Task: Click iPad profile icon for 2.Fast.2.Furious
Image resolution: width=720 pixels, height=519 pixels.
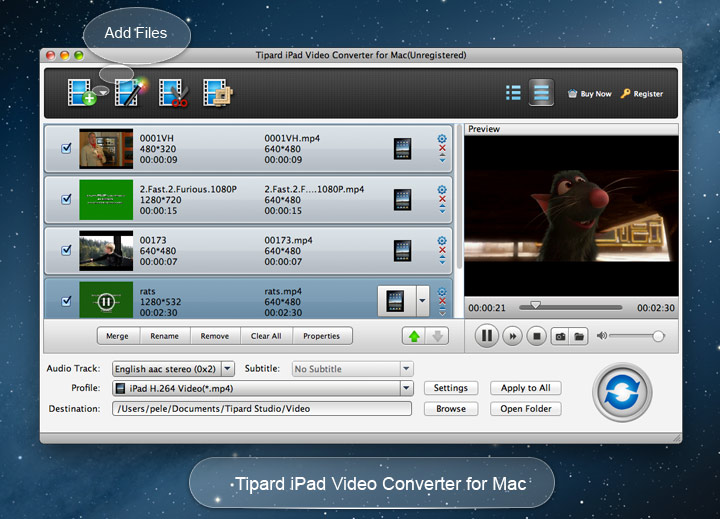Action: (x=402, y=200)
